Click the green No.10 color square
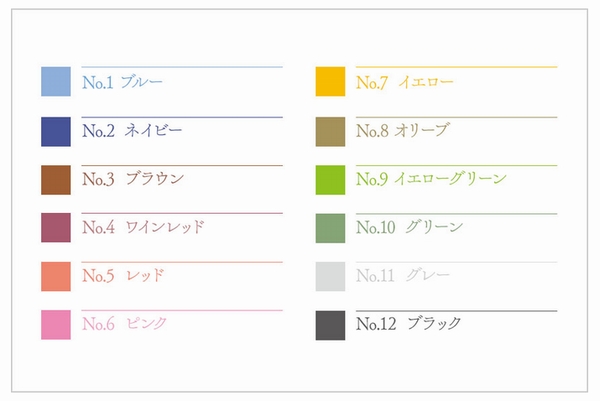 tap(330, 228)
